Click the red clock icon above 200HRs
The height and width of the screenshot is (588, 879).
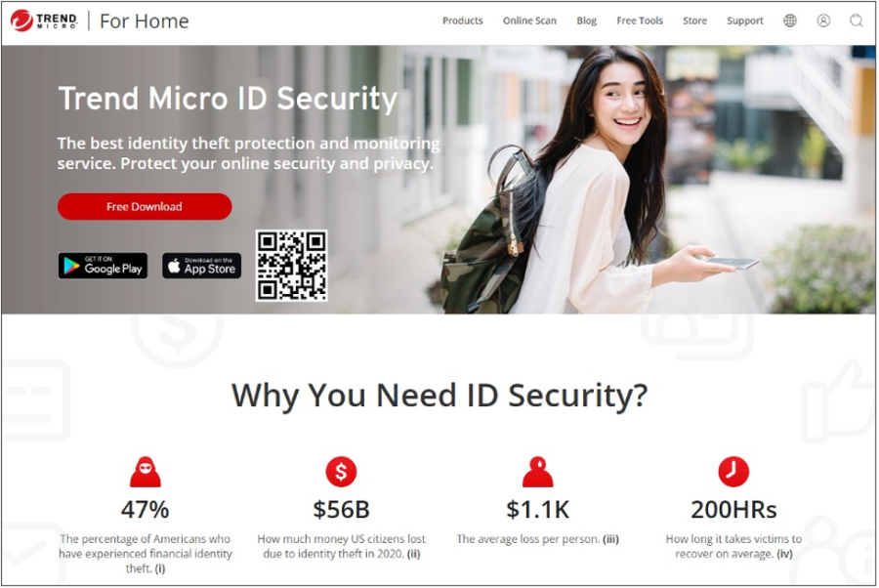[x=733, y=472]
